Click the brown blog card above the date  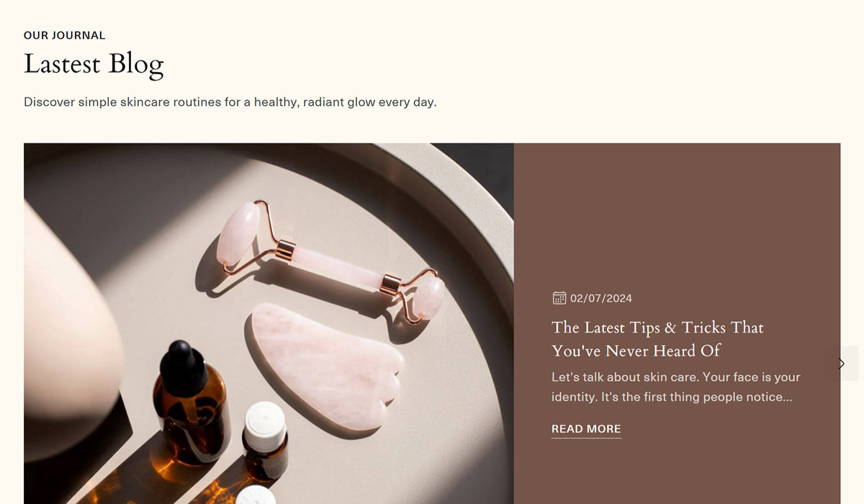(x=677, y=216)
